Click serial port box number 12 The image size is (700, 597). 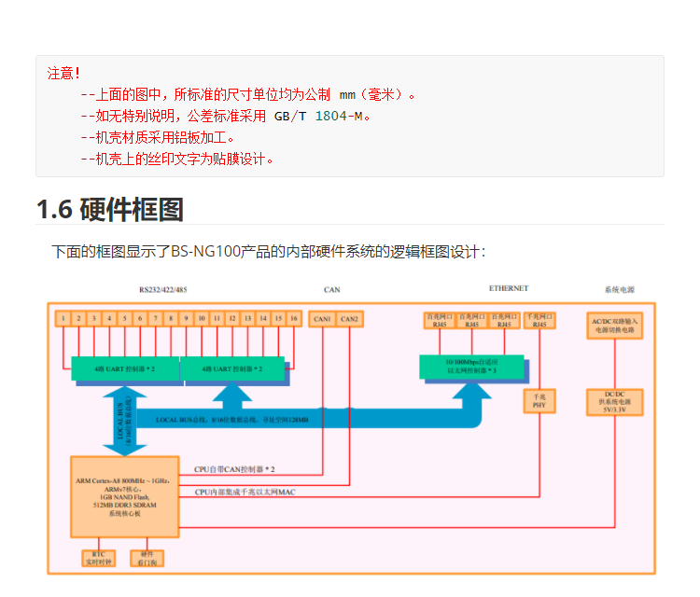click(232, 319)
